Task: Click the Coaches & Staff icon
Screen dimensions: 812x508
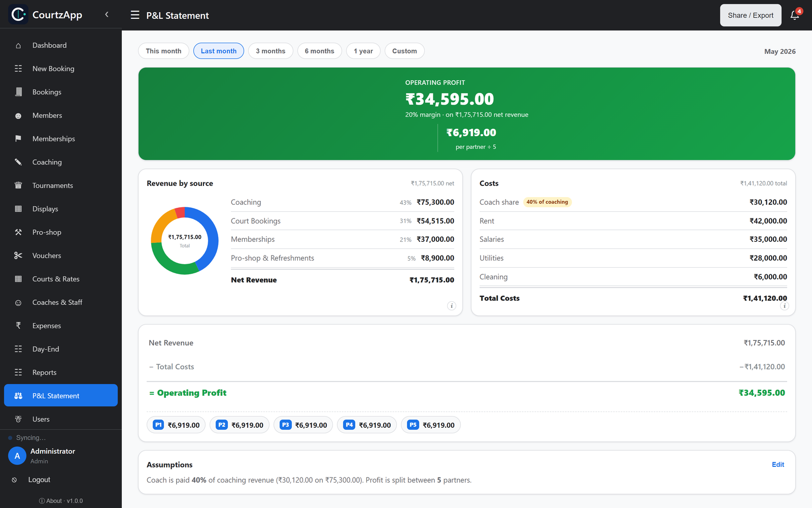Action: pos(18,302)
